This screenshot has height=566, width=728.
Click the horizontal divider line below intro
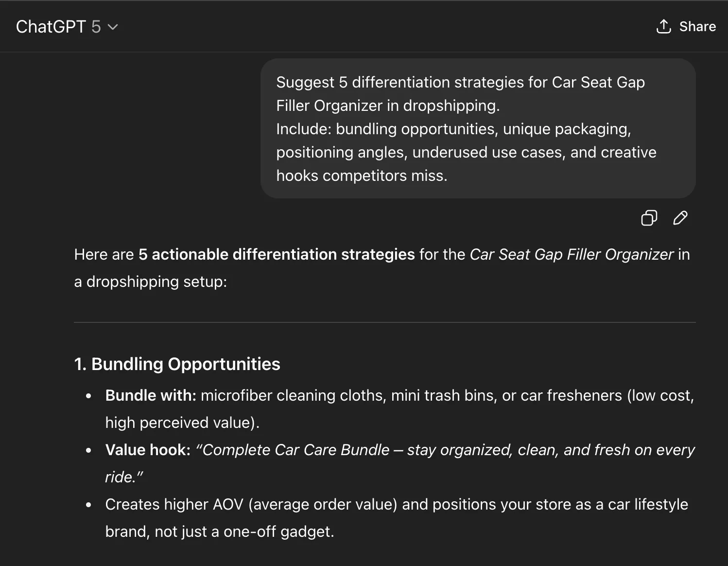pos(384,322)
